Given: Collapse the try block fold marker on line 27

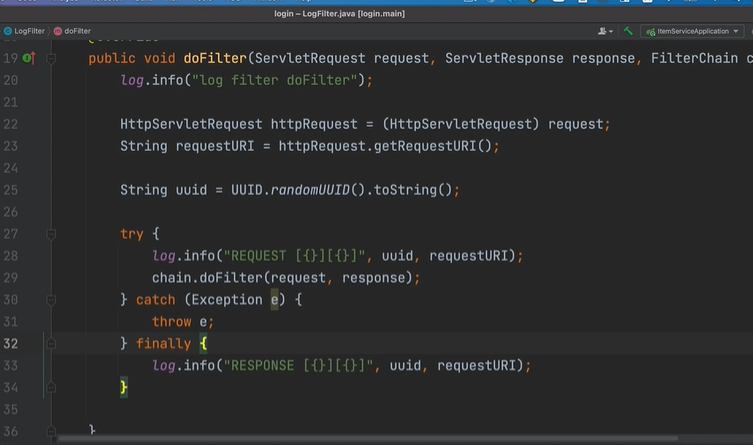Looking at the screenshot, I should 51,234.
